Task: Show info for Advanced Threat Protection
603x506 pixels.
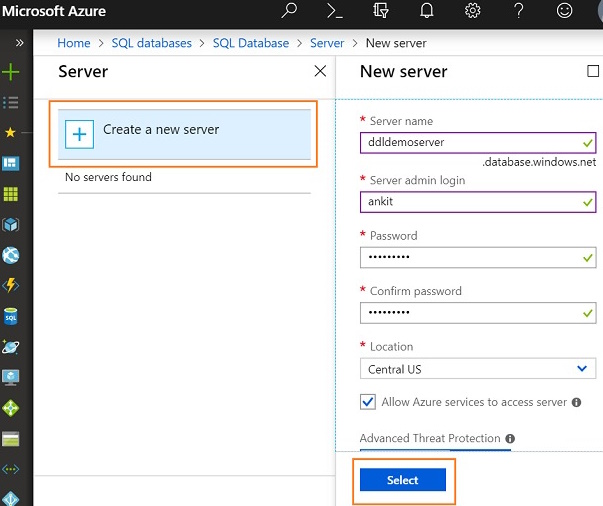Action: [x=510, y=438]
